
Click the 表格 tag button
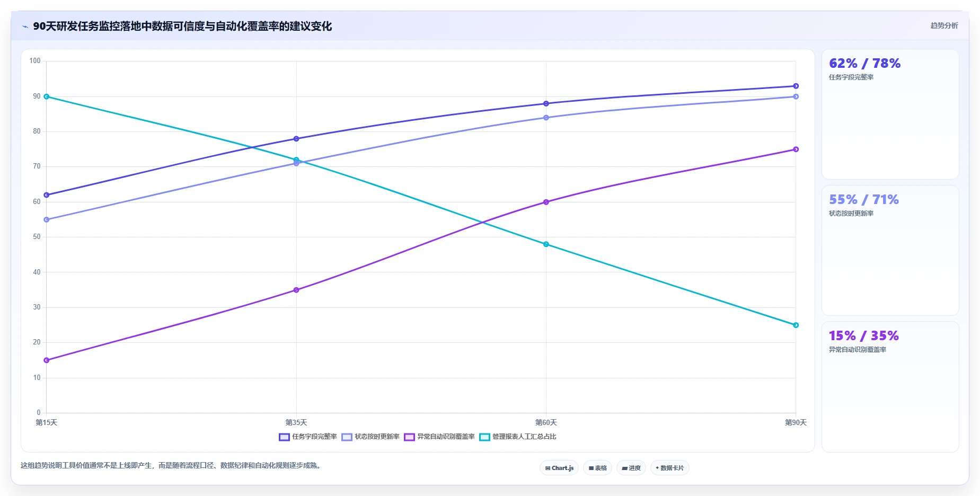click(x=597, y=468)
